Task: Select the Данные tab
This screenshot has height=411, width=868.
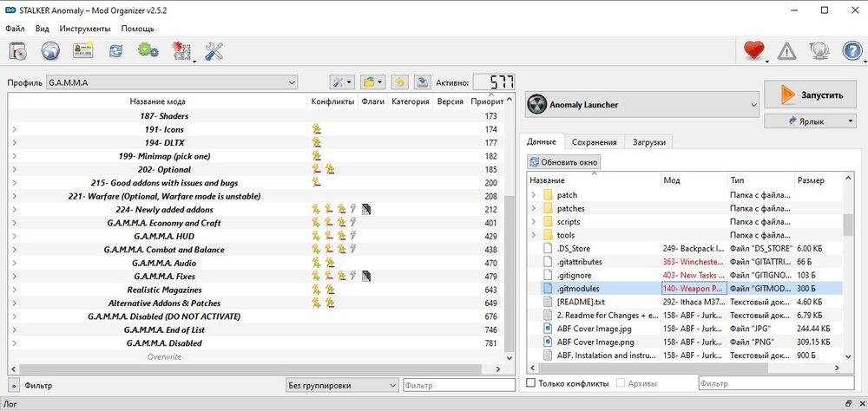Action: point(542,141)
